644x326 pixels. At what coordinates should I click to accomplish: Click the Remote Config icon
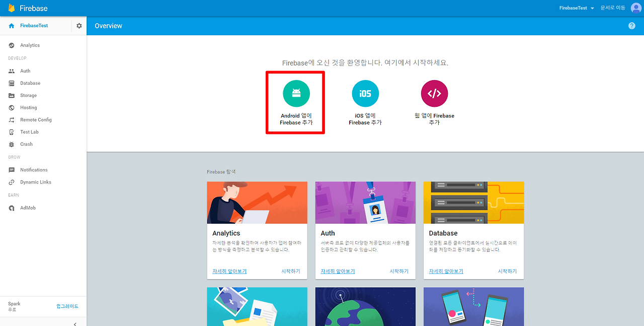pyautogui.click(x=12, y=120)
